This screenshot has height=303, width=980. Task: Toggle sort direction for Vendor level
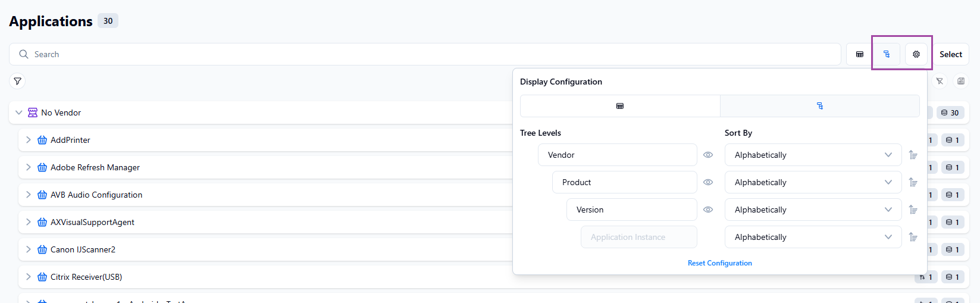click(x=913, y=155)
